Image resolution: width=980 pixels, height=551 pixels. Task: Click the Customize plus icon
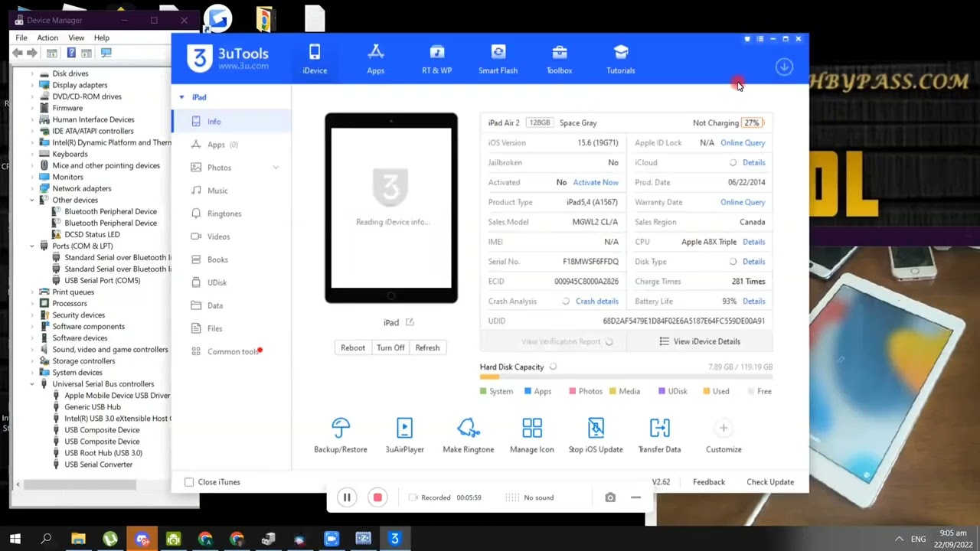pos(724,429)
